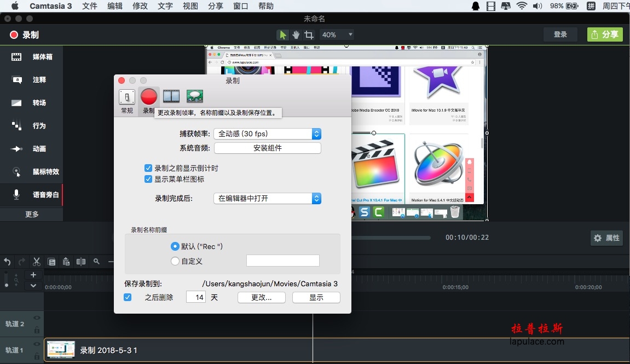Click the playback progress slider
This screenshot has height=364, width=630.
(391, 238)
